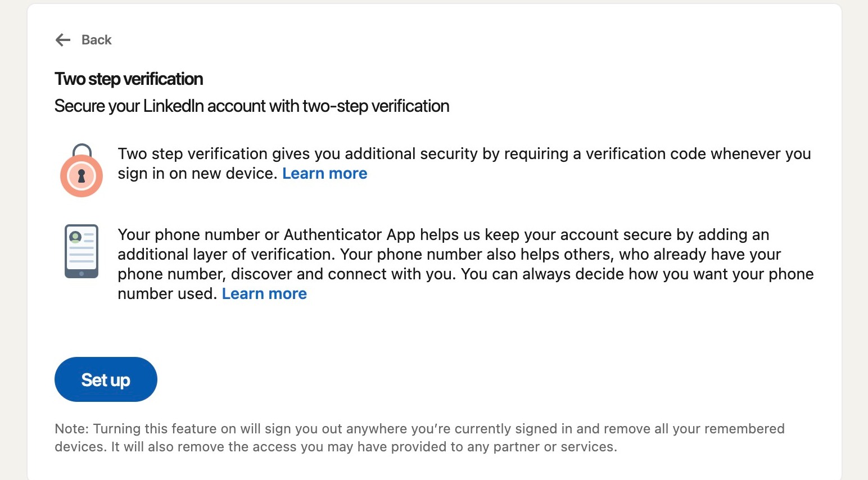Screen dimensions: 868x480
Task: Click the text lines on the phone illustration
Action: pos(82,254)
